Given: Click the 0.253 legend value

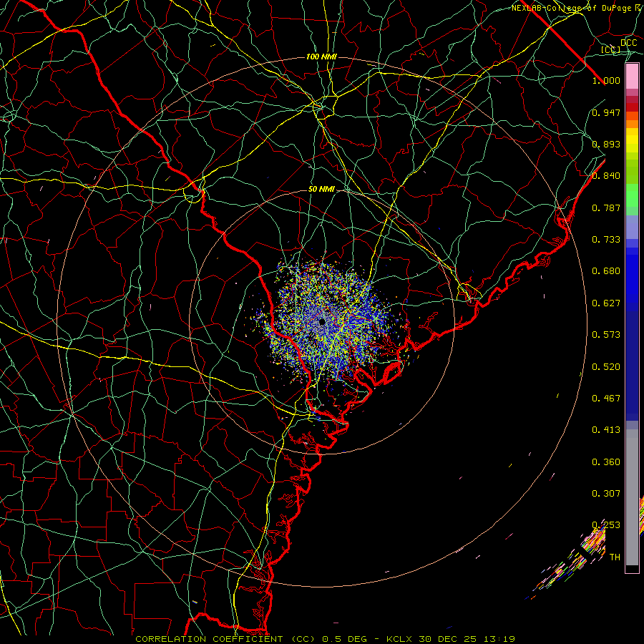Looking at the screenshot, I should click(606, 525).
